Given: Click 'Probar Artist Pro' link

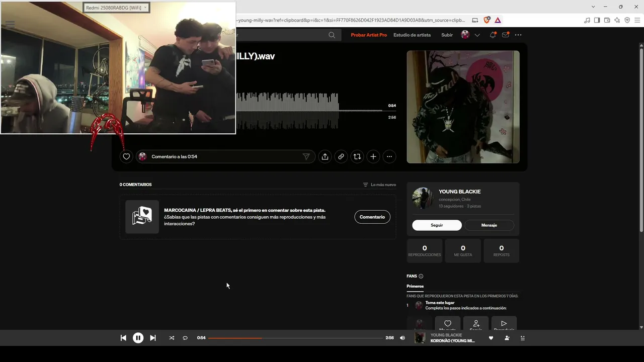Looking at the screenshot, I should click(369, 35).
